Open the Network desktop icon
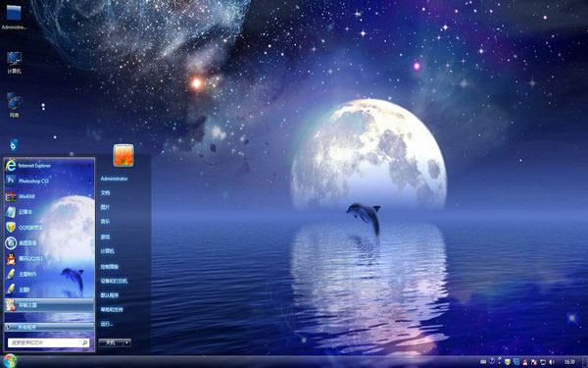The width and height of the screenshot is (588, 368). 14,105
